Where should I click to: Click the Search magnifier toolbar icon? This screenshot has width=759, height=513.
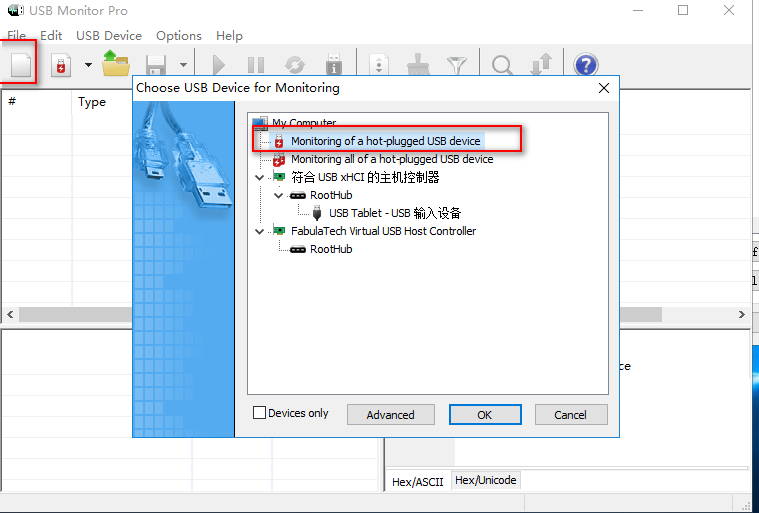coord(502,65)
